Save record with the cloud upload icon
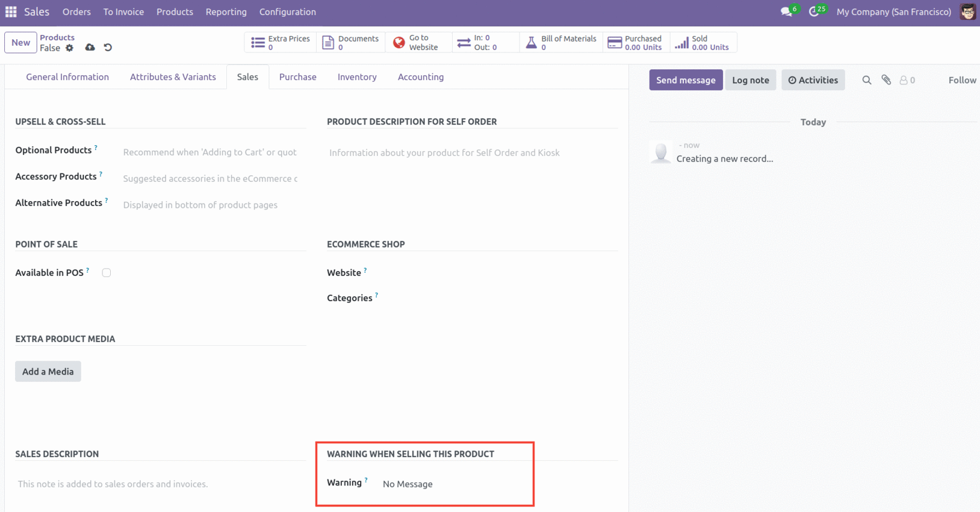 point(90,48)
